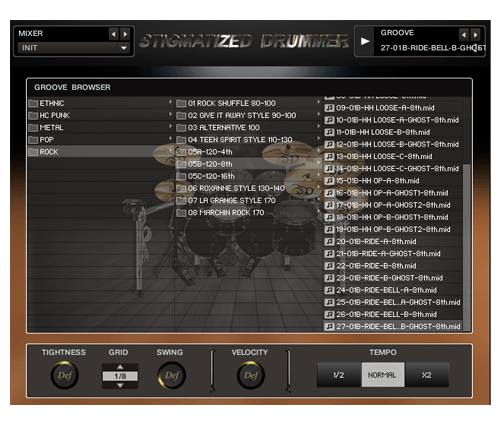This screenshot has height=424, width=500.
Task: Select previous mixer preset arrow
Action: tap(114, 34)
